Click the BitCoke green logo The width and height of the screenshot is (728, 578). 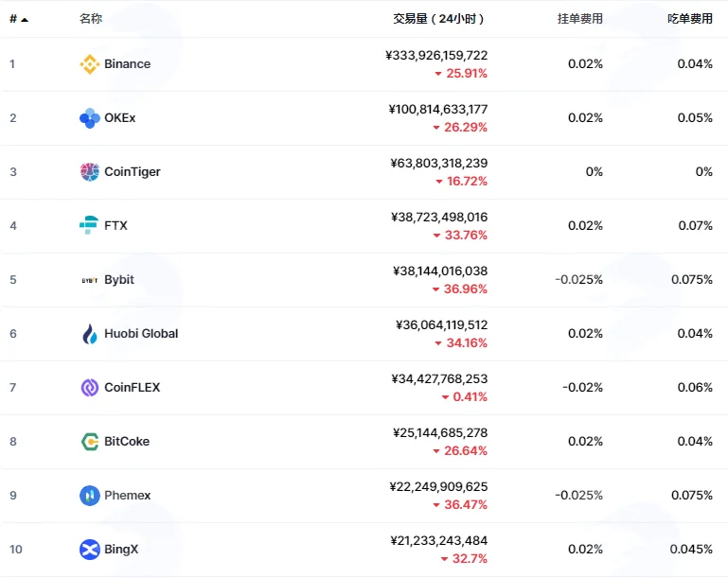click(90, 442)
